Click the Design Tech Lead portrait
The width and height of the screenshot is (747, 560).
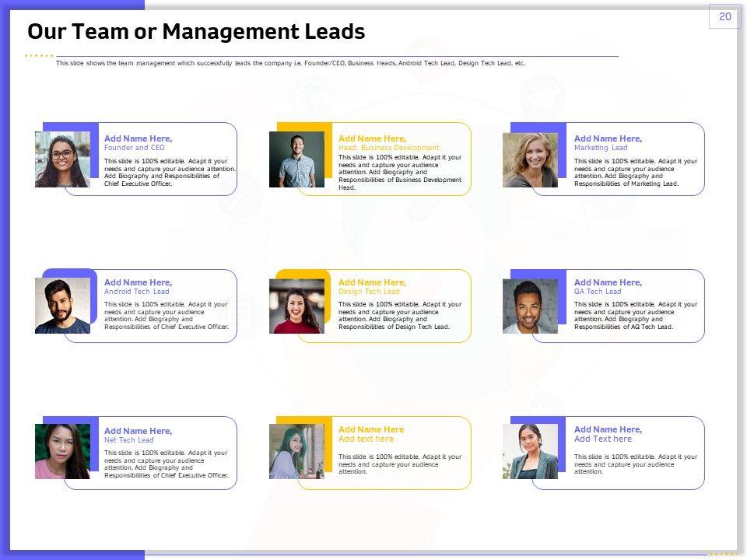pos(296,306)
